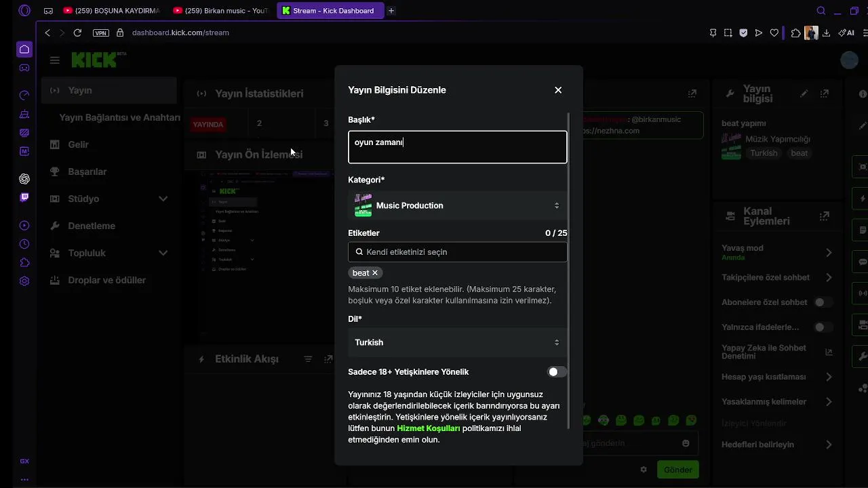Click the YAYINDA live status badge
Viewport: 868px width, 488px height.
(x=208, y=124)
